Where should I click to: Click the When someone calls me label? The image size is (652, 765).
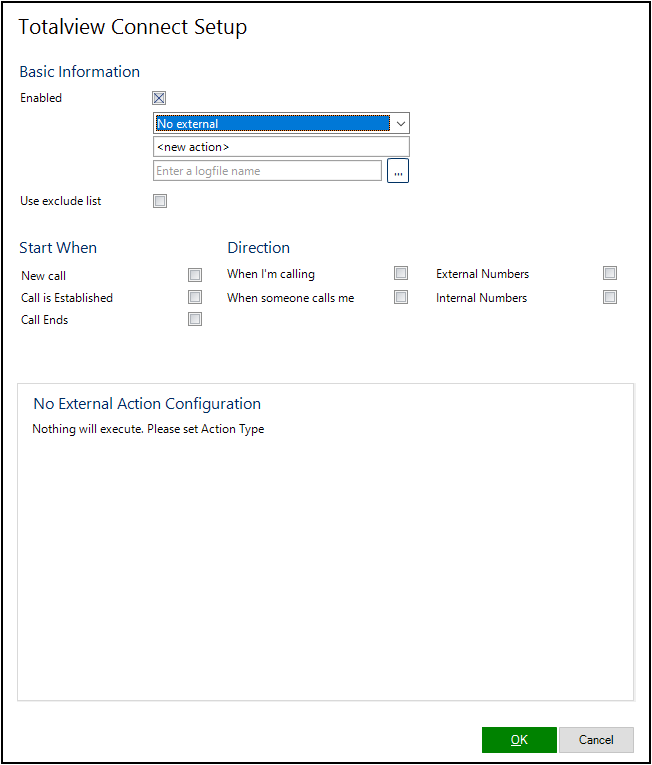point(290,298)
